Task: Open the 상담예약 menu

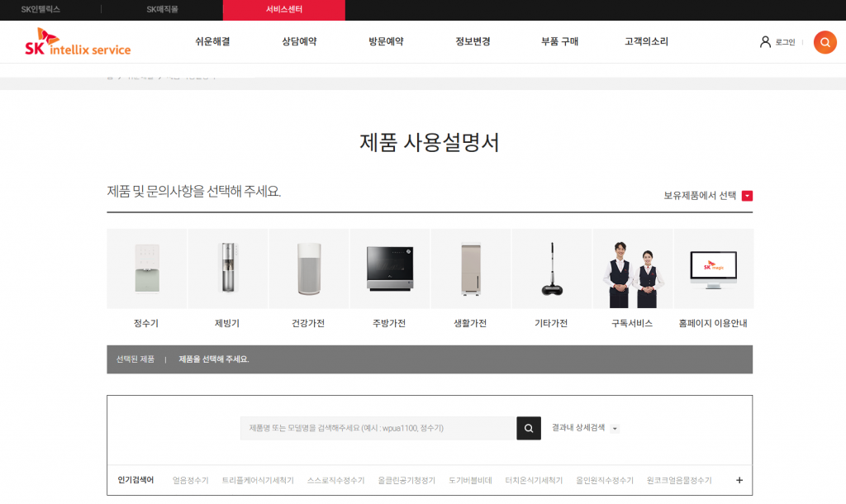Action: pyautogui.click(x=297, y=40)
